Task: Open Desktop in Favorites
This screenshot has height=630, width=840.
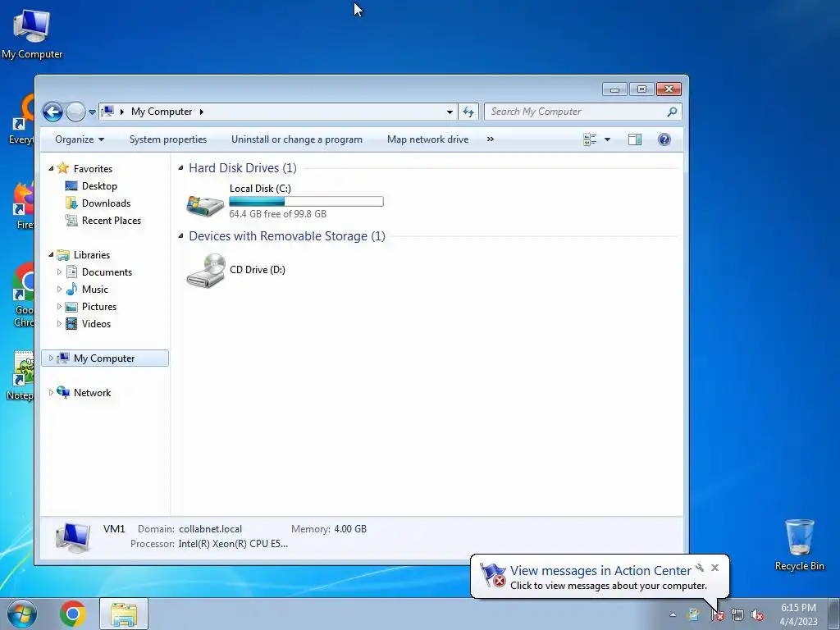Action: pos(99,186)
